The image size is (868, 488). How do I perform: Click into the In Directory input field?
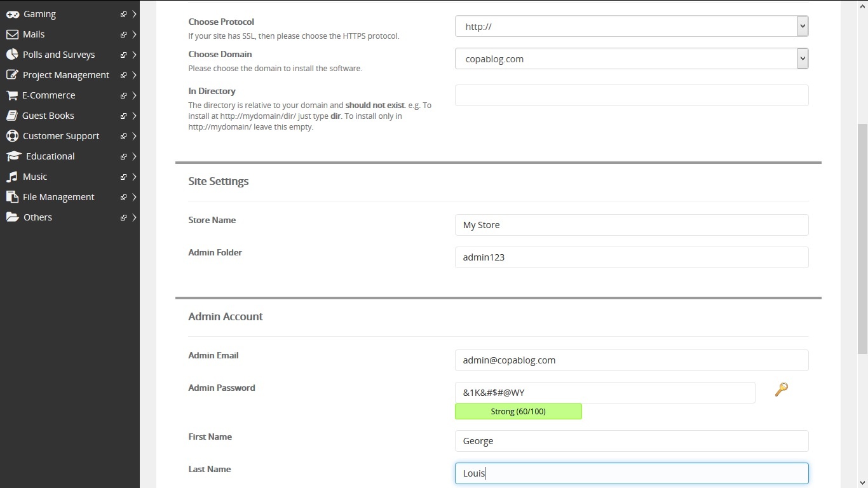point(631,95)
